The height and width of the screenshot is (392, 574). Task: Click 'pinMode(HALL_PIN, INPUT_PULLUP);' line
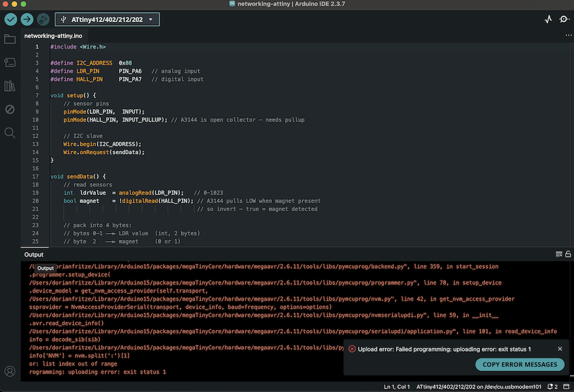(x=115, y=120)
